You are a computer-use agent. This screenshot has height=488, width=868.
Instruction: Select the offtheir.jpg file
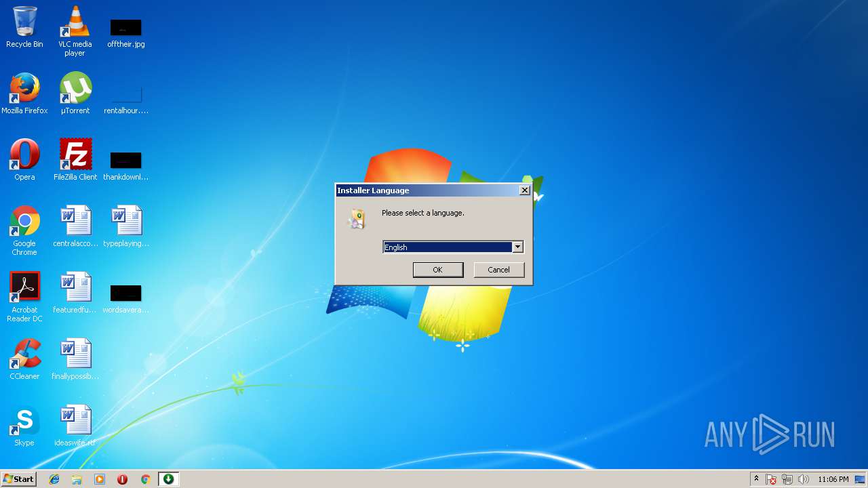125,33
